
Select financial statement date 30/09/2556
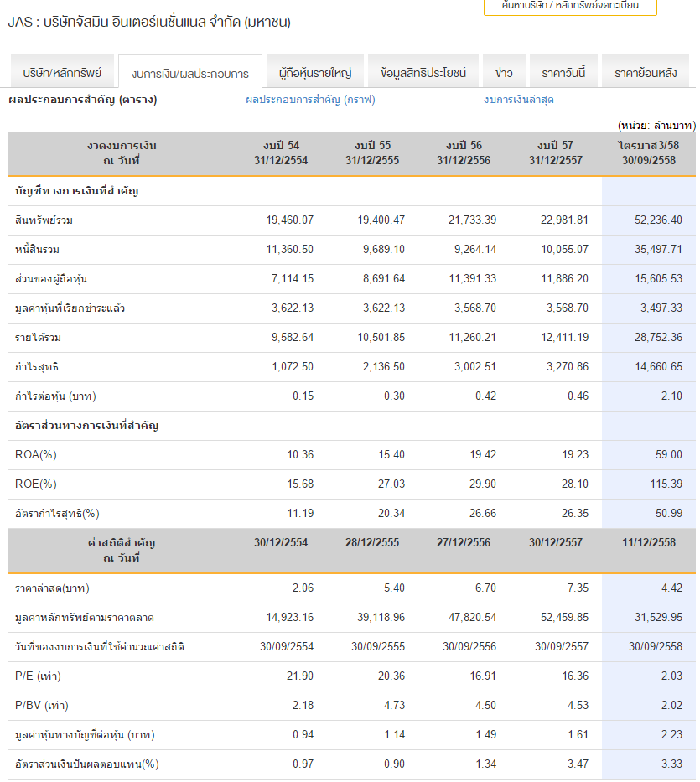click(469, 647)
